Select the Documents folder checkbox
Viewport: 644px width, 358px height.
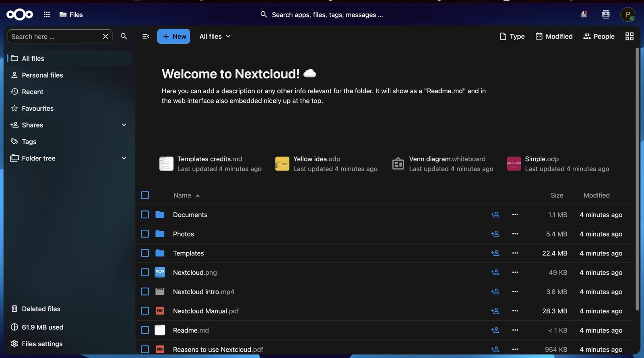pos(145,214)
